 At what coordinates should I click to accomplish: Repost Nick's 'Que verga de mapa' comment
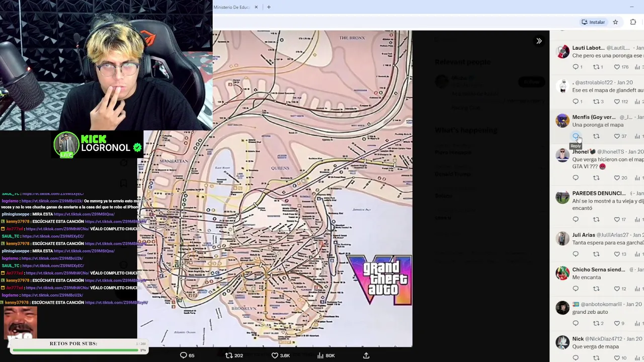596,358
